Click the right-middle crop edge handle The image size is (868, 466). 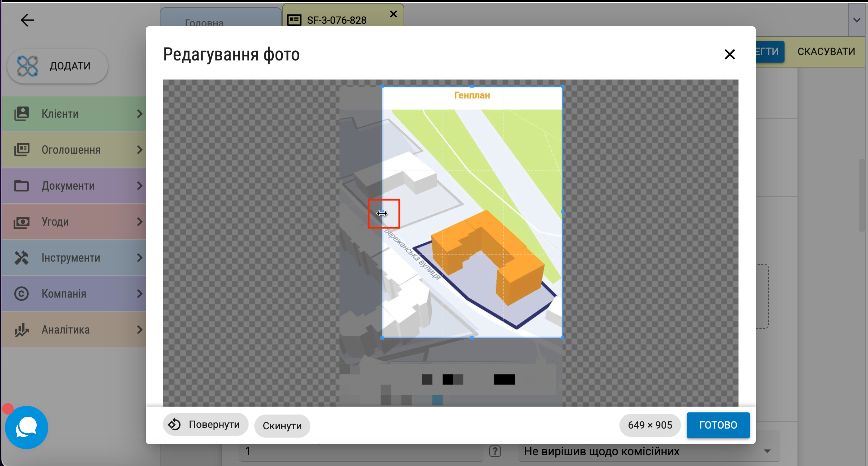(x=562, y=212)
